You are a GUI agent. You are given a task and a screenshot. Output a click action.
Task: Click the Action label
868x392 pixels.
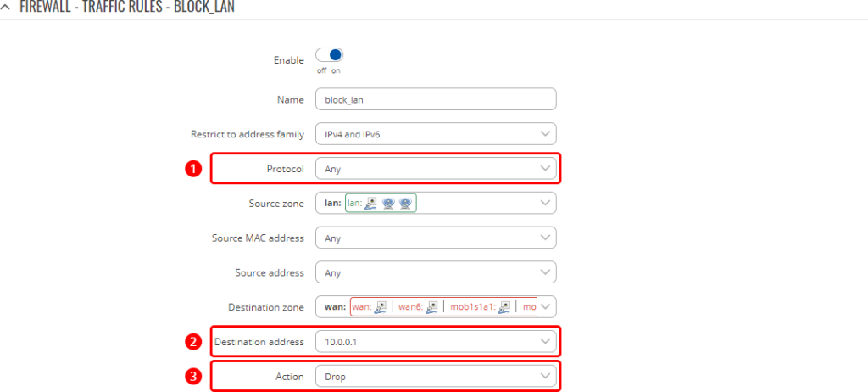point(290,377)
